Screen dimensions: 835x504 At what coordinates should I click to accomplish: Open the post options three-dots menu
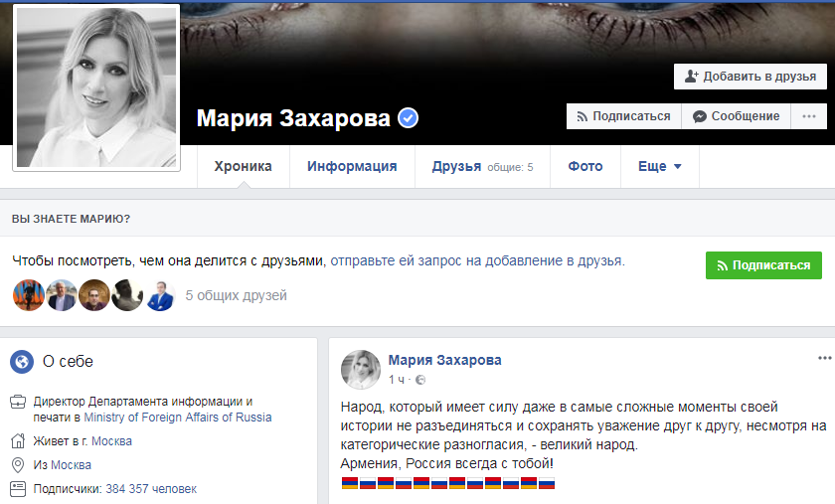(x=824, y=358)
